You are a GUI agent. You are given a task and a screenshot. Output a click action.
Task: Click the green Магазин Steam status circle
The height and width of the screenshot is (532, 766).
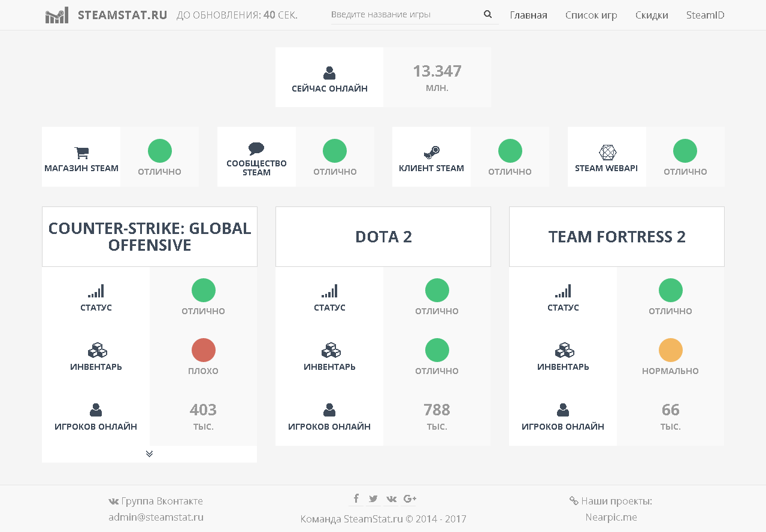coord(160,151)
